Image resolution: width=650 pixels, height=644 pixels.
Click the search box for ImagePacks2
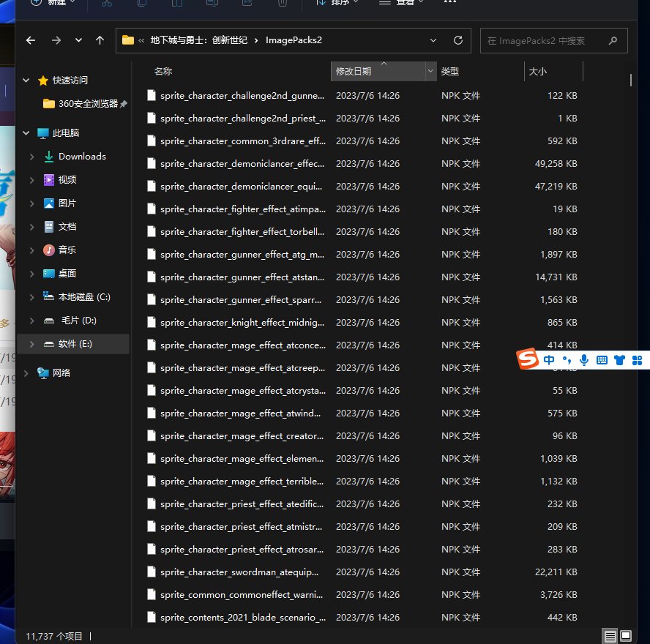point(553,40)
